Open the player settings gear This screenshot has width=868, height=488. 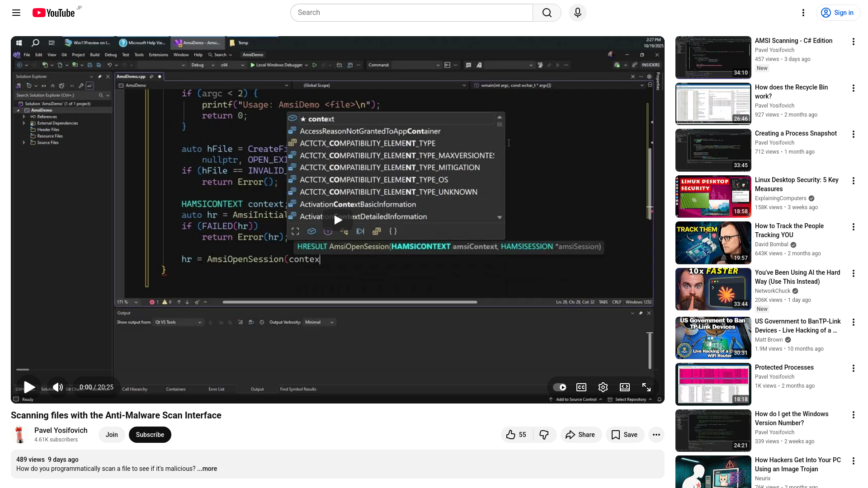(x=603, y=387)
